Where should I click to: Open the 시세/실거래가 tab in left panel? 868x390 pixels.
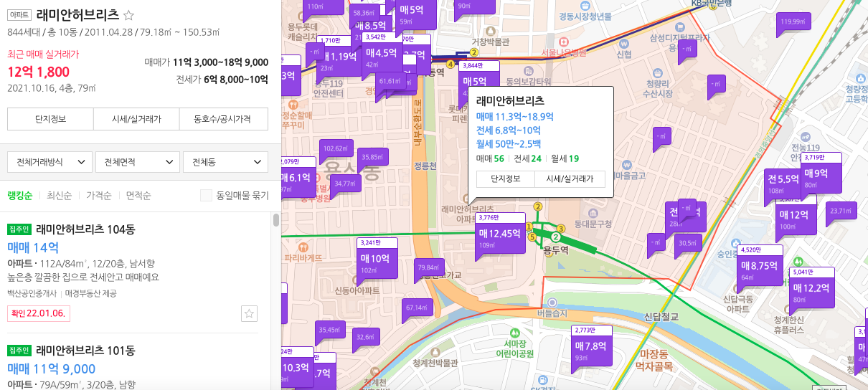tap(136, 119)
